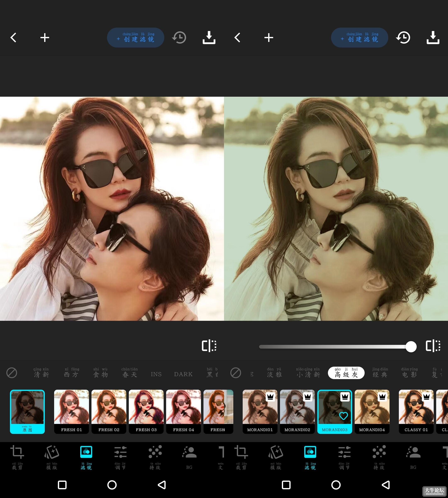Go back using right screen's arrow

coord(237,38)
